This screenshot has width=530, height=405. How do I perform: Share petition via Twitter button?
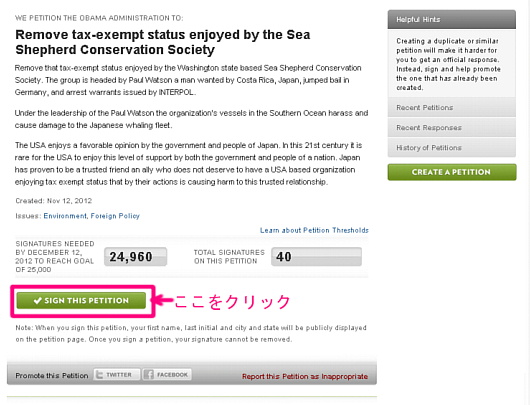point(117,375)
